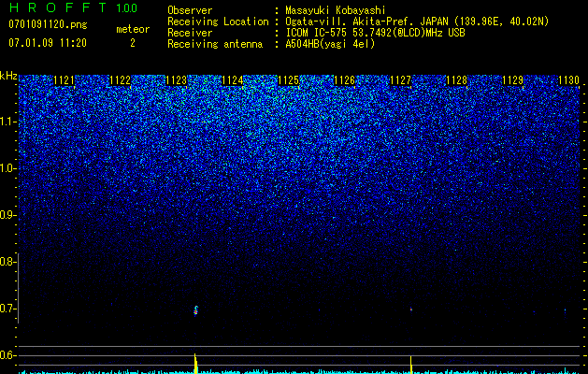Click the date stamp 07.01.09 11:20
The image size is (588, 374).
point(48,43)
